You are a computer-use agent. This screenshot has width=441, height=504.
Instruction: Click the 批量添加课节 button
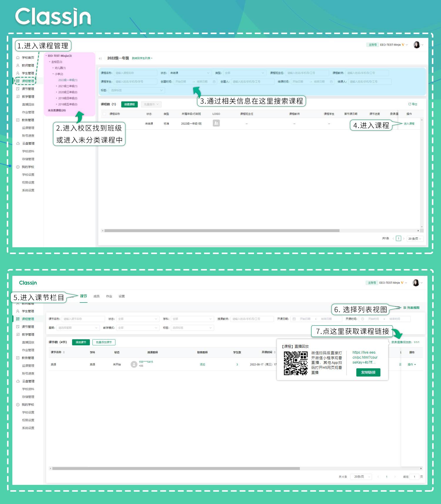[104, 342]
